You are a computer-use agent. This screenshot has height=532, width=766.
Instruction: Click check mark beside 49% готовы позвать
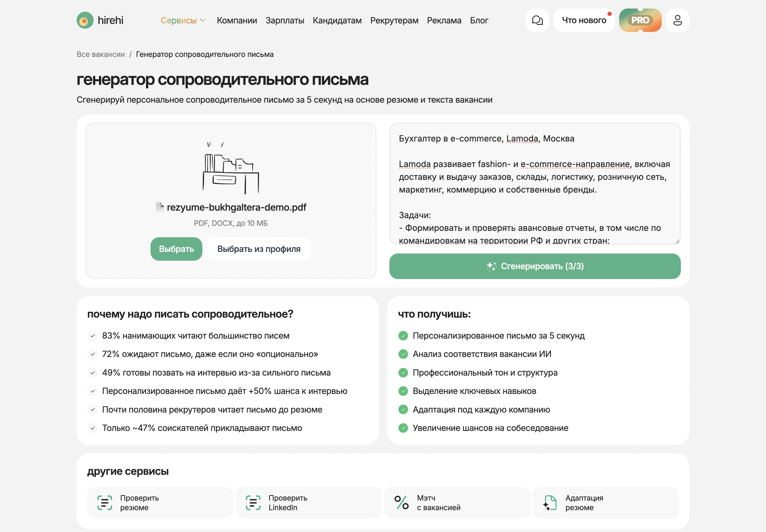(93, 373)
